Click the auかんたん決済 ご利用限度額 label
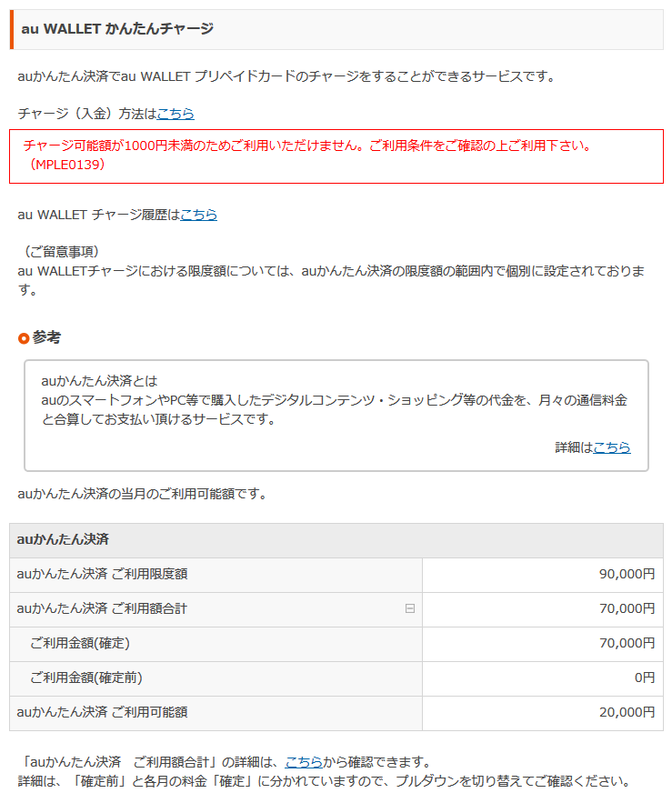The image size is (672, 803). [102, 574]
